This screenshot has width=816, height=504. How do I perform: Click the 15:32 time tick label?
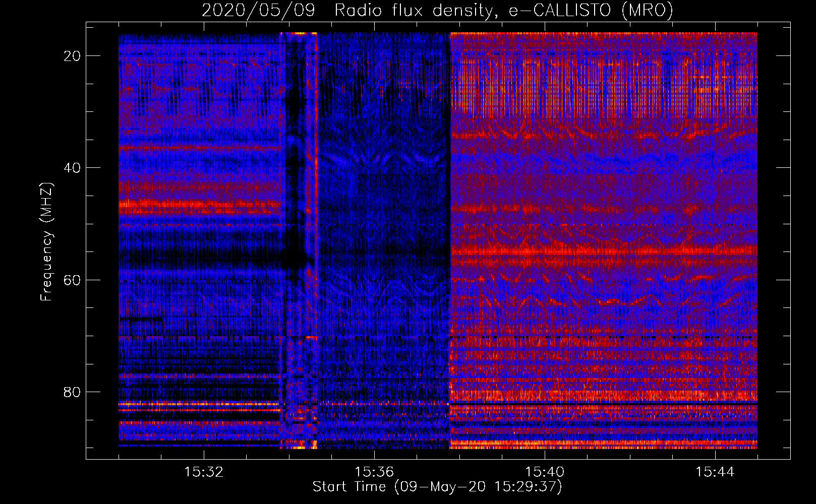(204, 472)
